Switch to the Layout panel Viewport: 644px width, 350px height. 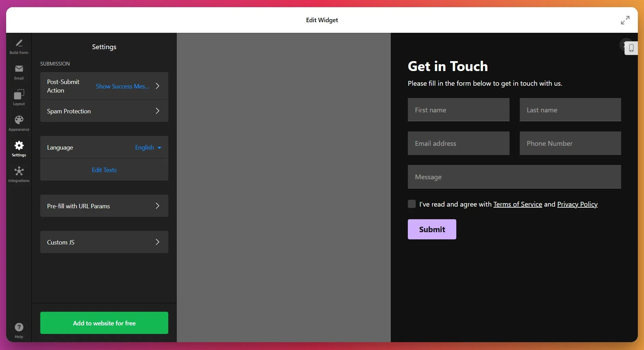pos(19,97)
